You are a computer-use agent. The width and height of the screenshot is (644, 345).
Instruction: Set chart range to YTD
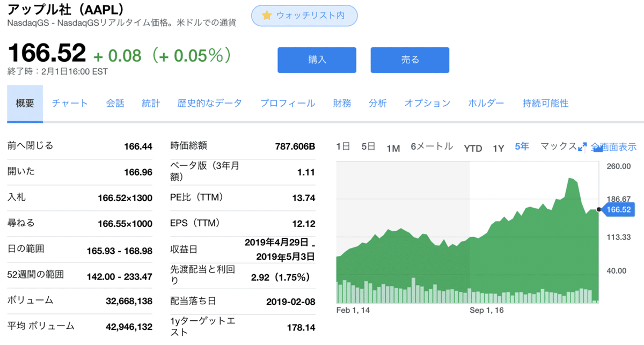point(473,149)
